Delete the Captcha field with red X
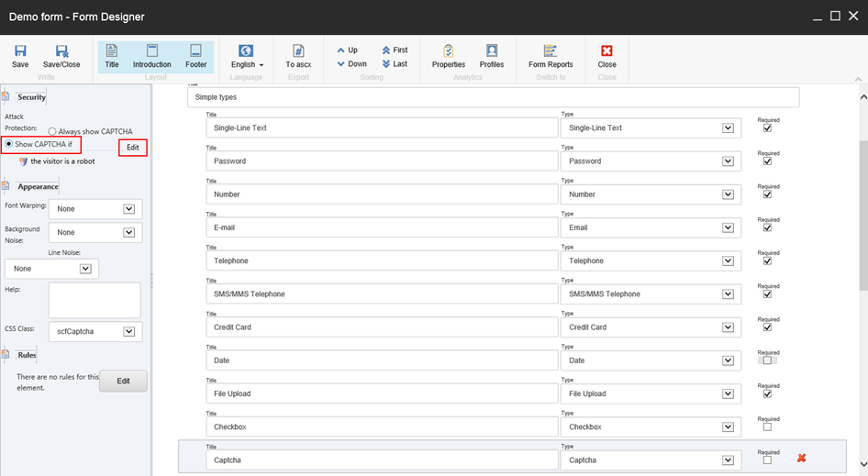 point(801,458)
